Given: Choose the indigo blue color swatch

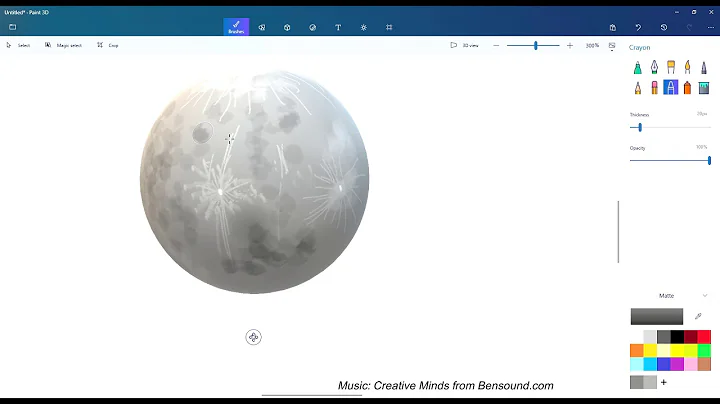Looking at the screenshot, I should (x=664, y=364).
